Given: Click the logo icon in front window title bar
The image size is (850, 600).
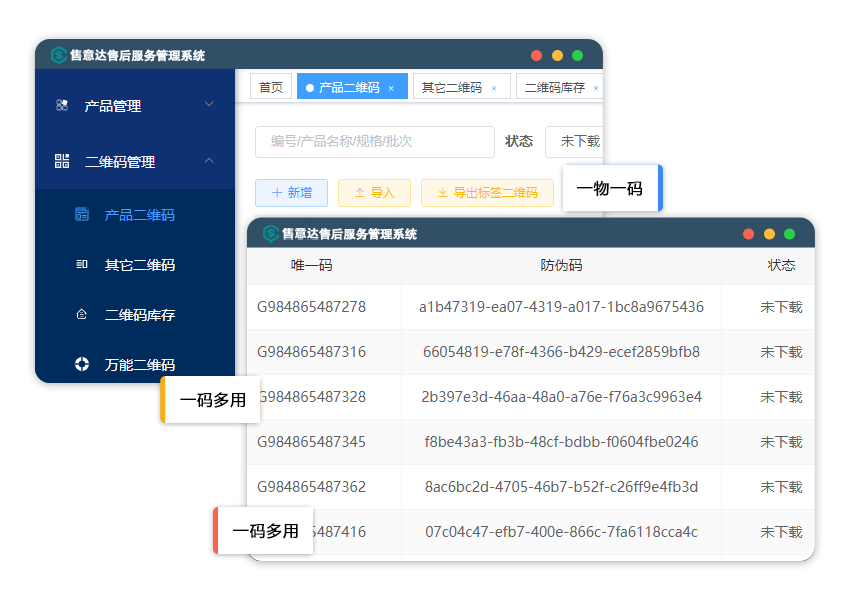Looking at the screenshot, I should click(271, 234).
